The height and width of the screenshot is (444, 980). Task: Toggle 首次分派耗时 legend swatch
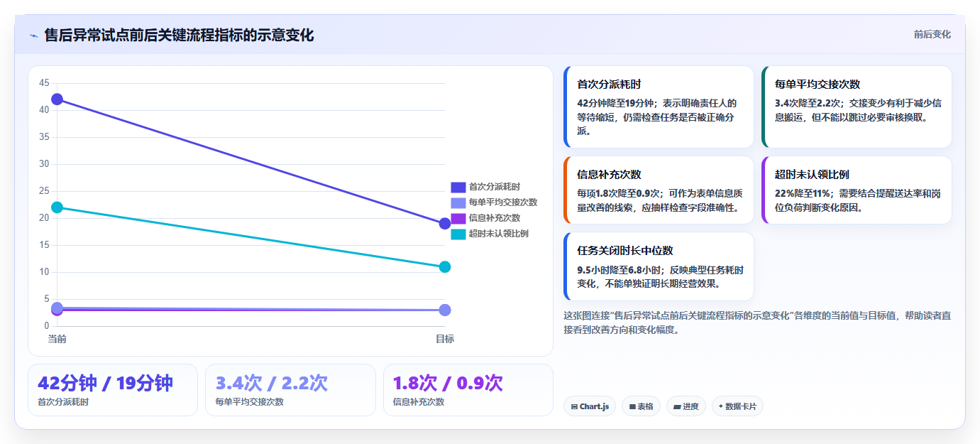458,187
